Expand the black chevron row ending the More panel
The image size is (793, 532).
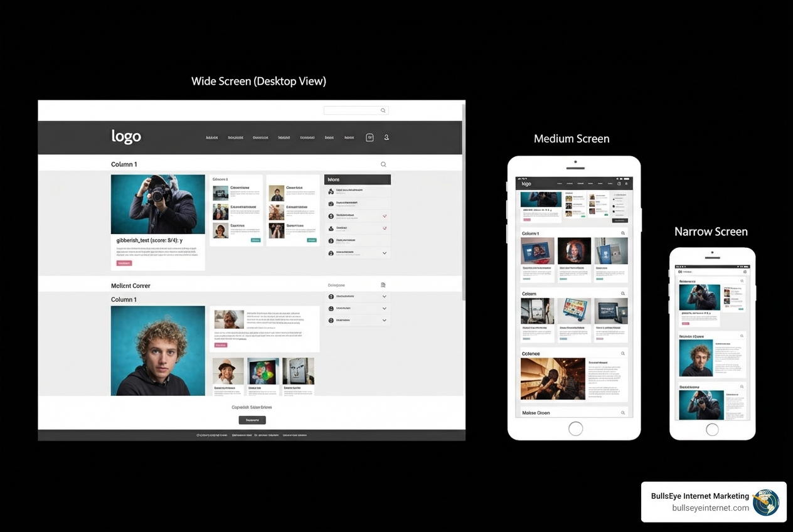pyautogui.click(x=358, y=253)
